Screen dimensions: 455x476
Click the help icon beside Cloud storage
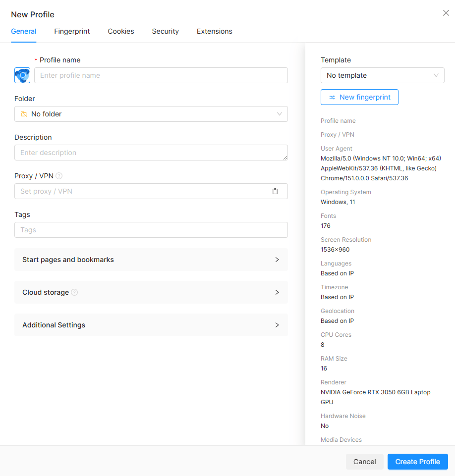tap(74, 292)
